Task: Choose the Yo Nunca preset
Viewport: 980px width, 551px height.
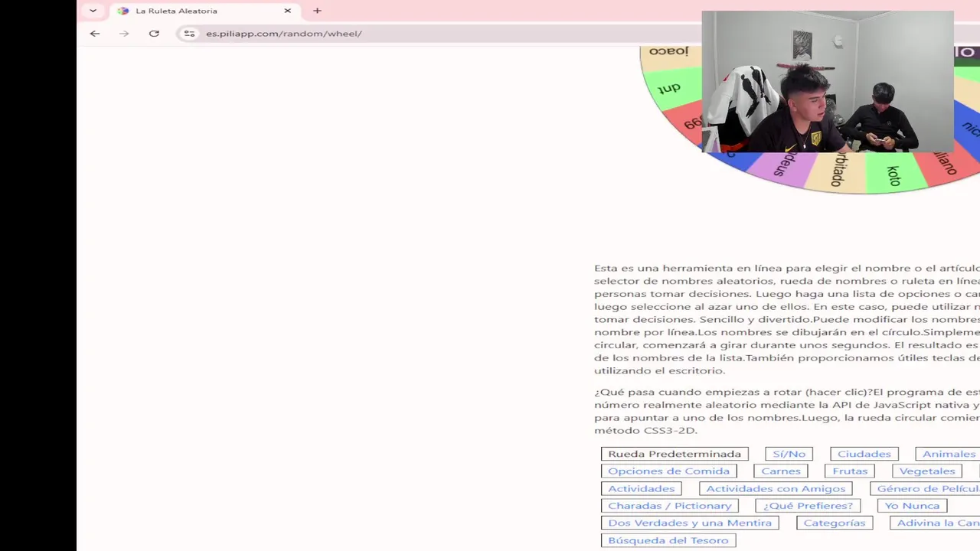Action: tap(912, 506)
